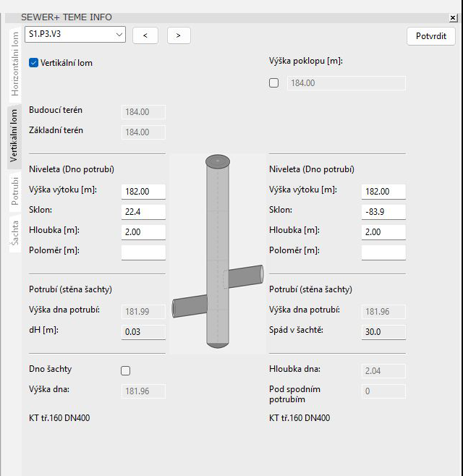Select the Vertikální lom side tab
The height and width of the screenshot is (476, 463).
tap(14, 136)
